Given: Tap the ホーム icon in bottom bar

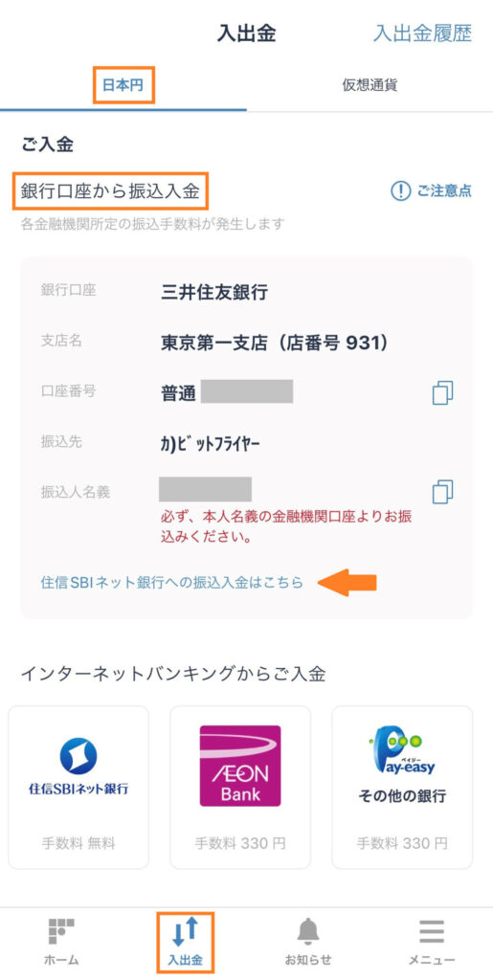Looking at the screenshot, I should coord(61,932).
